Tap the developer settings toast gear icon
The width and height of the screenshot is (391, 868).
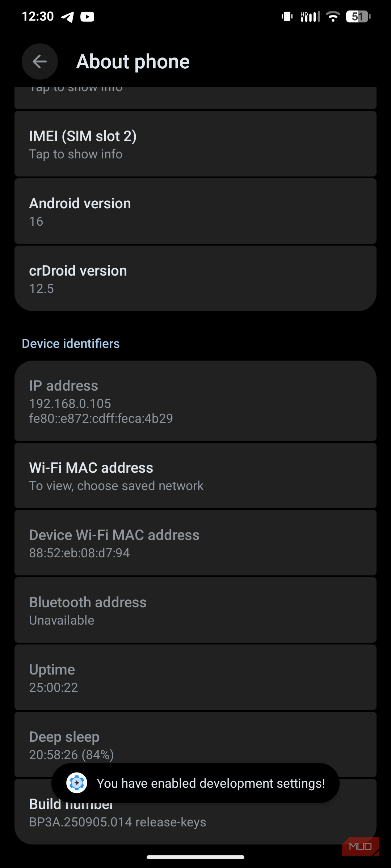(x=77, y=783)
